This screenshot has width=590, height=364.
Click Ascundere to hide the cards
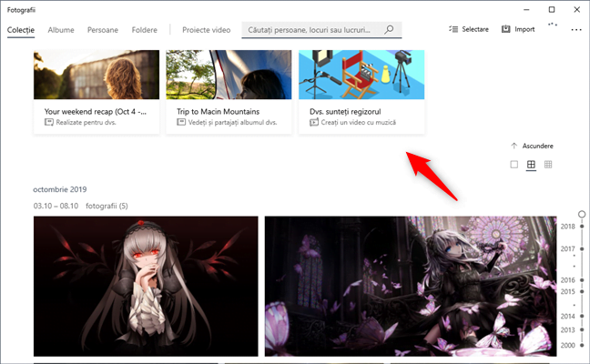pos(532,146)
